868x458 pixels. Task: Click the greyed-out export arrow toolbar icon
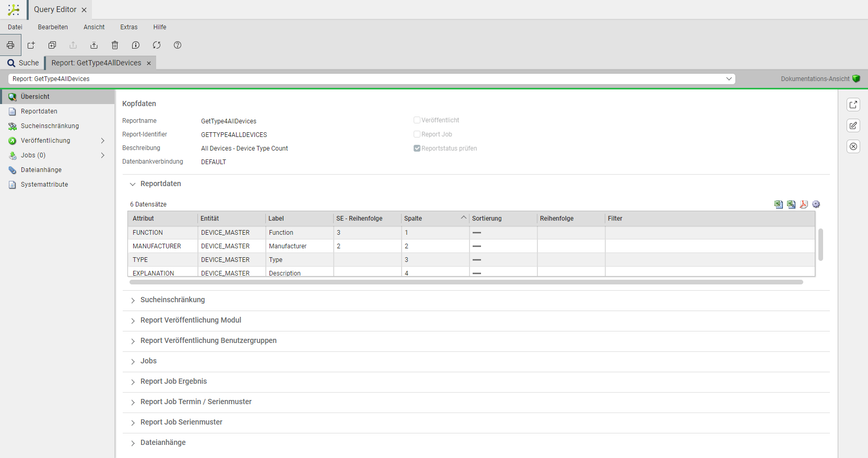point(73,45)
